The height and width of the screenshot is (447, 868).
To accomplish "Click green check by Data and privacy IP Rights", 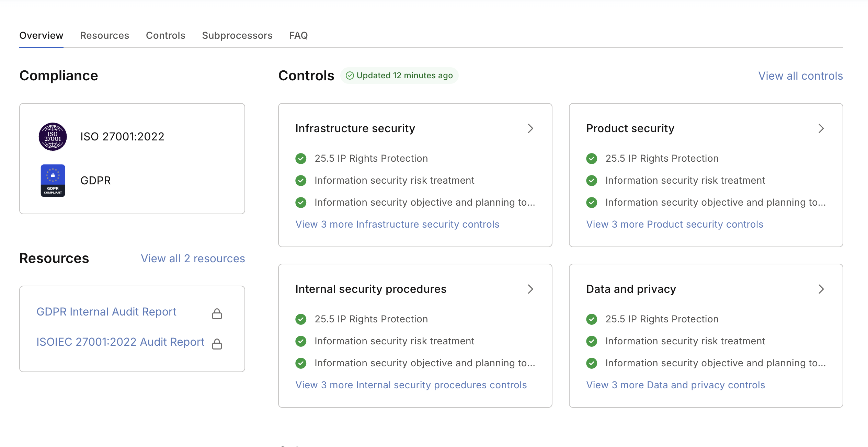I will [592, 319].
